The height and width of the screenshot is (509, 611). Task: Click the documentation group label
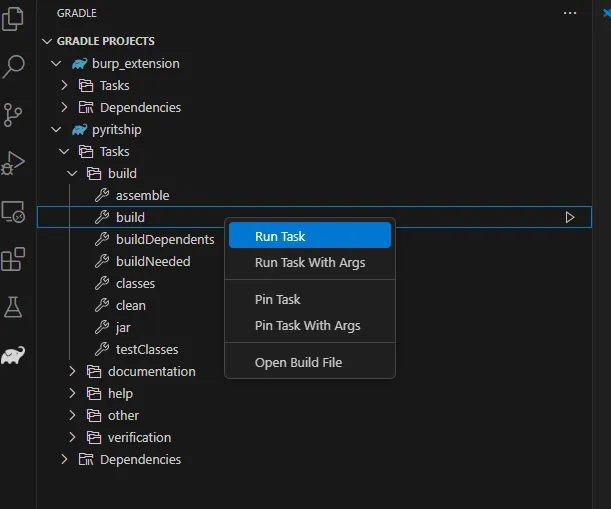[x=152, y=371]
